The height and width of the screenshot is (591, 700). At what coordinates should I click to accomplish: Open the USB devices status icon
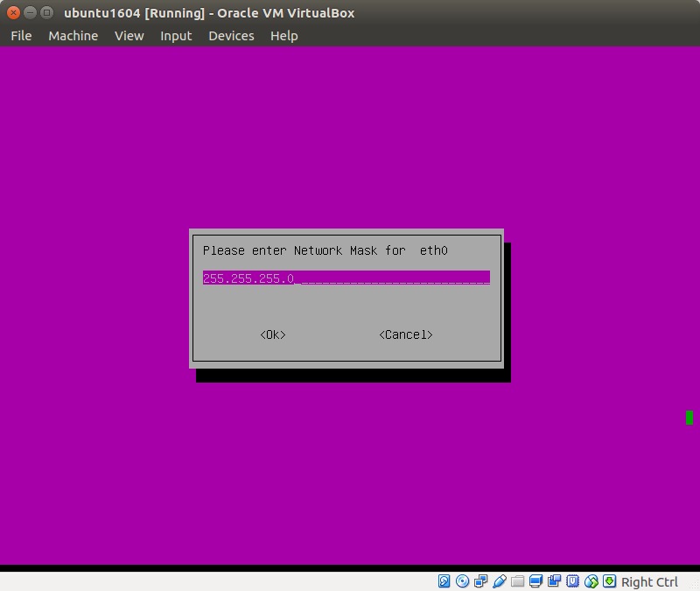pos(500,581)
